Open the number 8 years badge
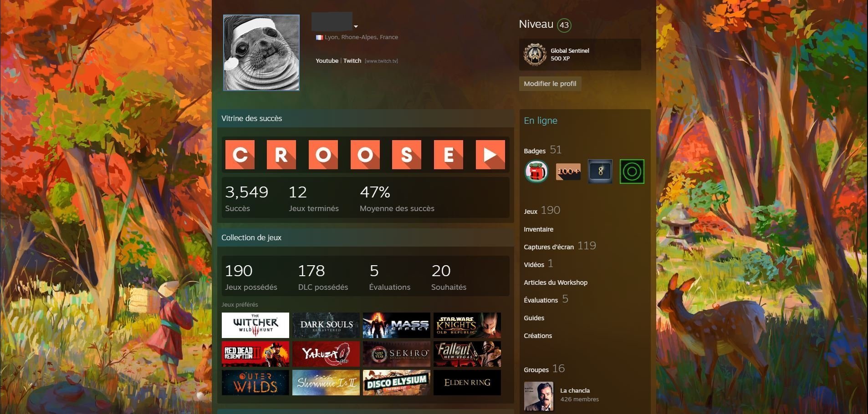The width and height of the screenshot is (868, 414). click(x=600, y=172)
